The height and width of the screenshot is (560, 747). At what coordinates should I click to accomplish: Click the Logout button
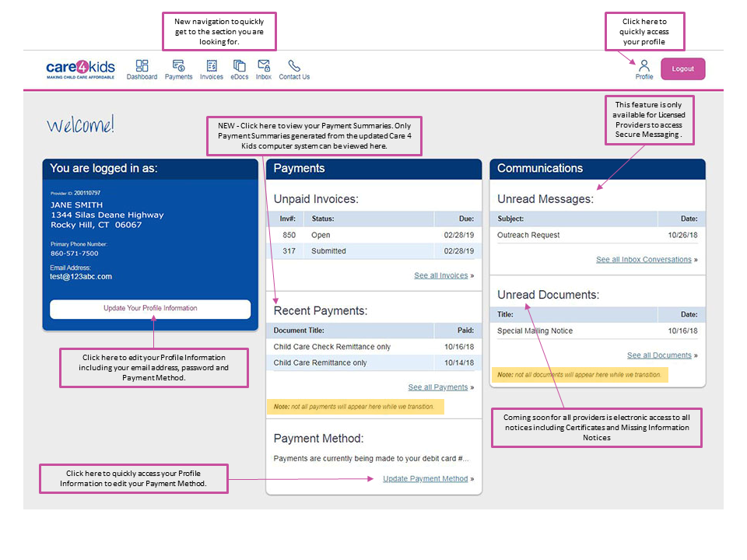(x=682, y=68)
